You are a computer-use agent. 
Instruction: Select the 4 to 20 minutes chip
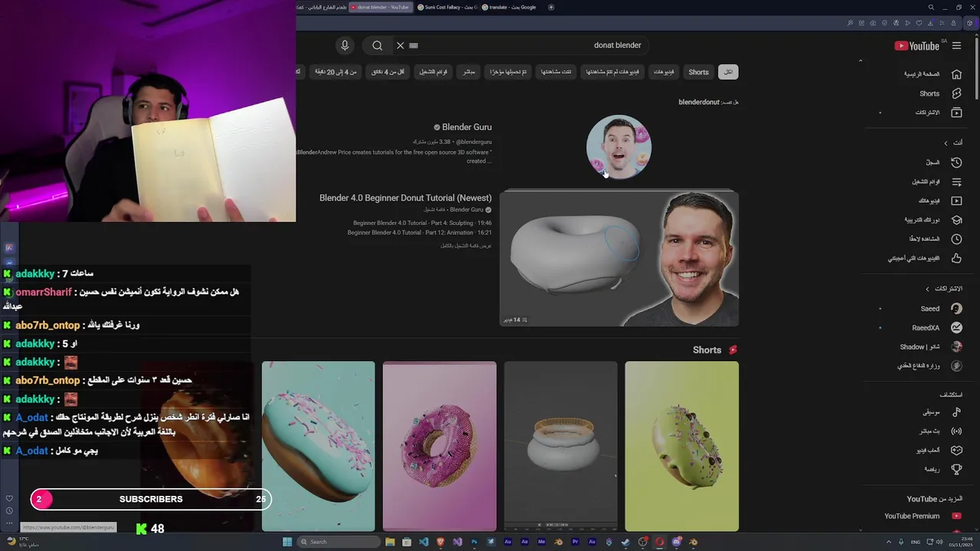pyautogui.click(x=335, y=72)
